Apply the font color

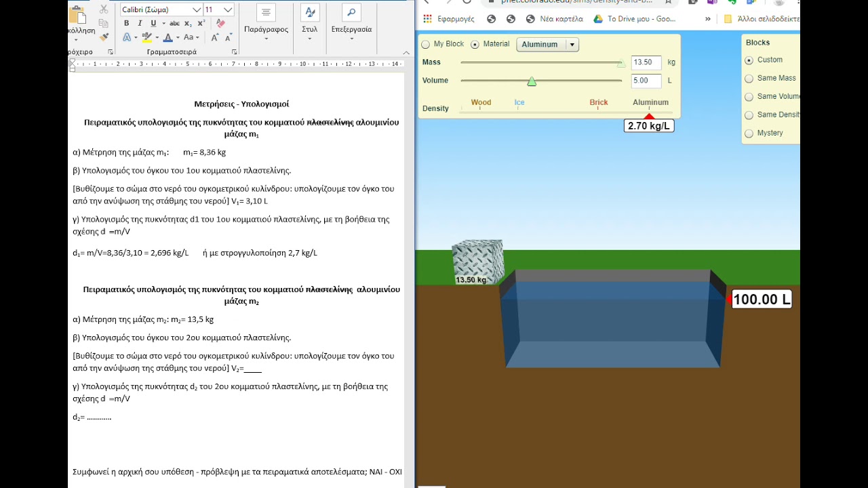167,38
